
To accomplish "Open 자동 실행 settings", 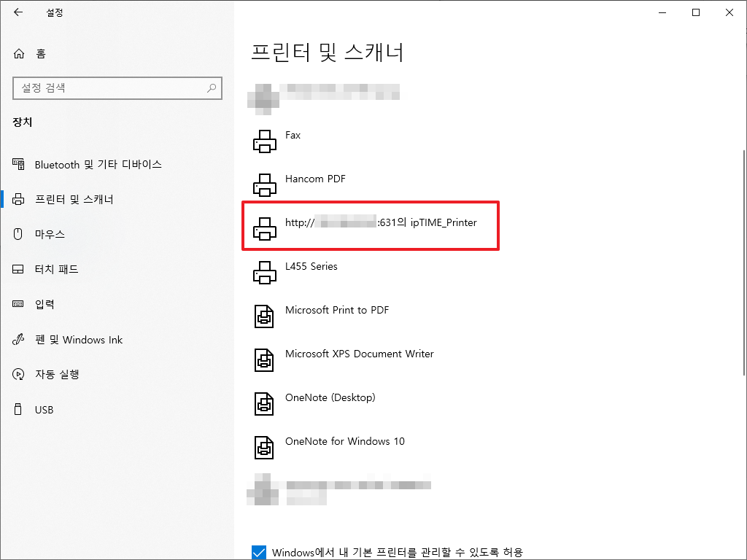I will (x=58, y=374).
